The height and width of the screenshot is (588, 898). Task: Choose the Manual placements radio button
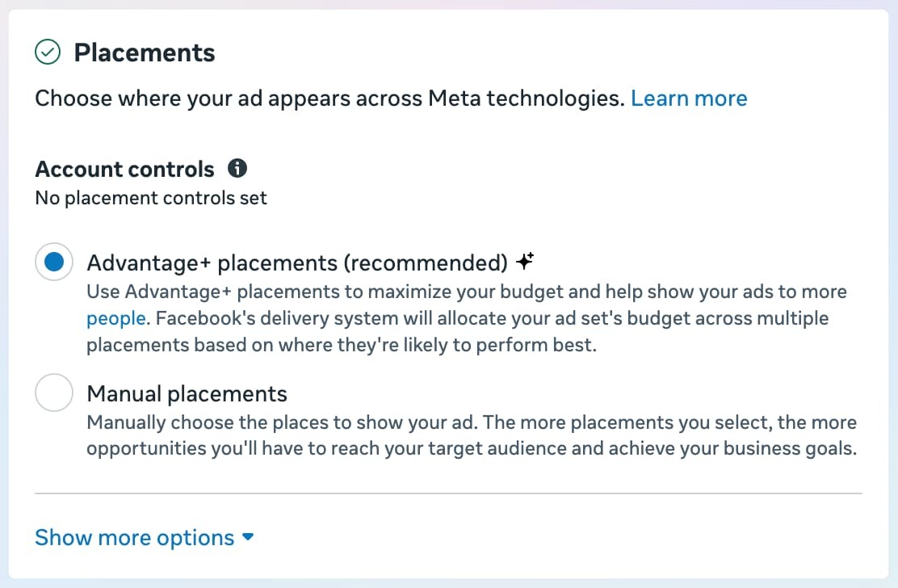click(x=54, y=393)
